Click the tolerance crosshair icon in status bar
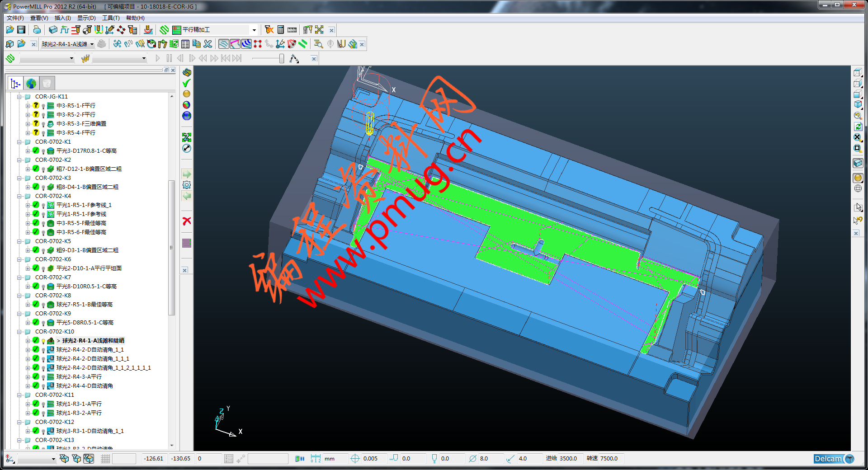Image resolution: width=868 pixels, height=470 pixels. (x=355, y=459)
